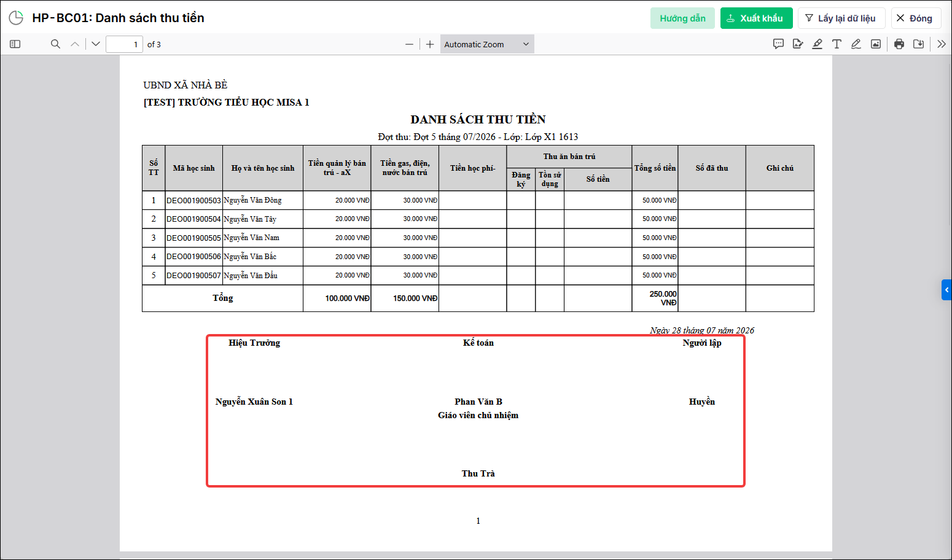Click name Nguyễn Văn Nam
Viewport: 952px width, 560px height.
tap(251, 238)
